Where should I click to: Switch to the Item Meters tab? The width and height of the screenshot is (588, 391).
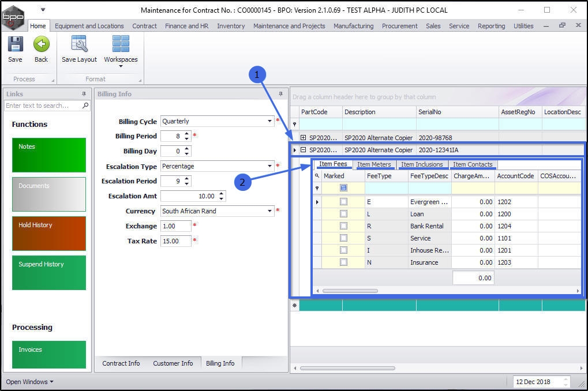pos(373,164)
